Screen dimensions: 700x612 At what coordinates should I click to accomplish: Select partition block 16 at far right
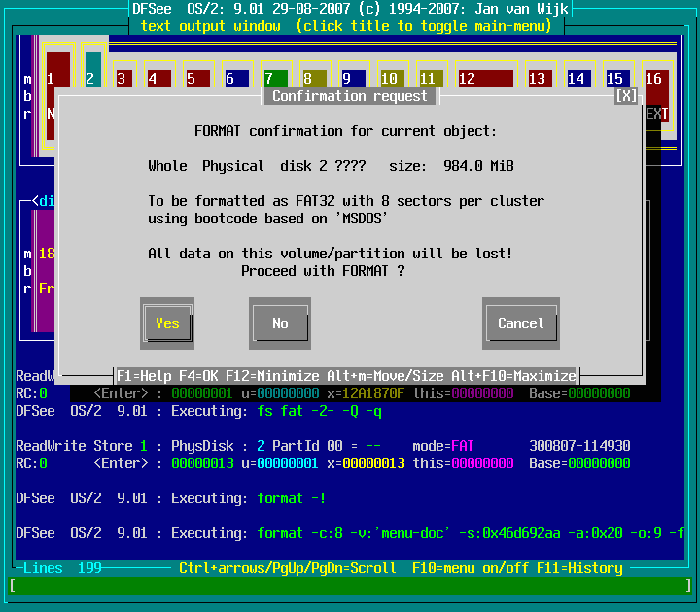[x=655, y=78]
